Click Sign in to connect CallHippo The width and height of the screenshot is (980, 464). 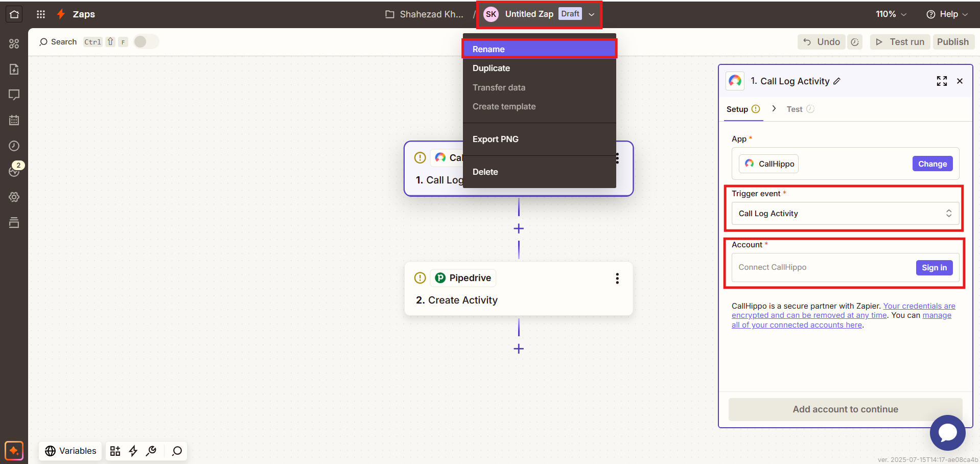(934, 267)
